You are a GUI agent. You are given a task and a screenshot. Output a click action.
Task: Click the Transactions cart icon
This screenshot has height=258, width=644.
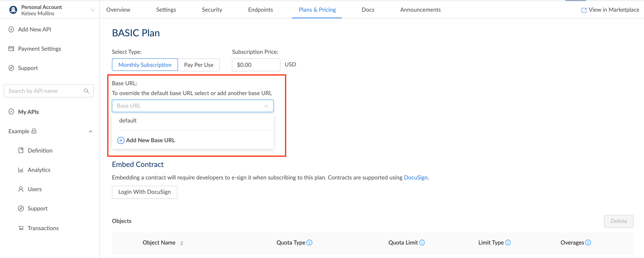tap(21, 228)
